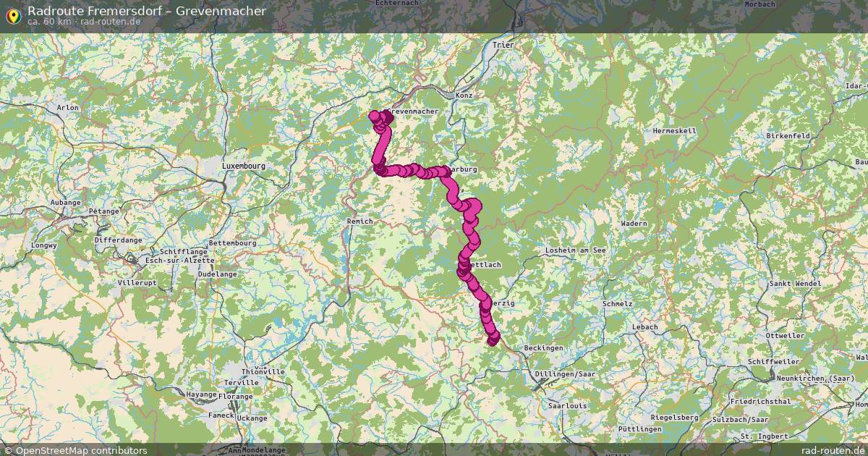Click the yellow location pin logo icon

click(13, 15)
